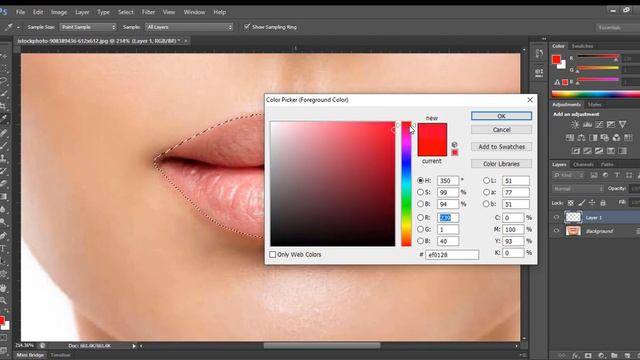The image size is (640, 360).
Task: Open the Sample 'All Layers' dropdown
Action: 189,27
